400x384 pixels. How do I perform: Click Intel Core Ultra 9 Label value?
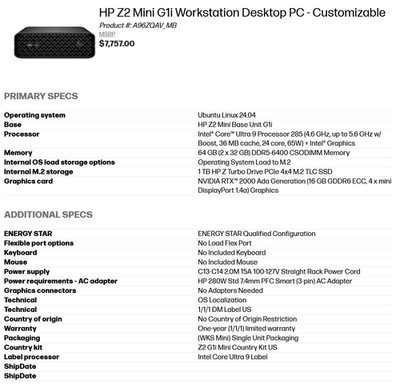(x=233, y=357)
